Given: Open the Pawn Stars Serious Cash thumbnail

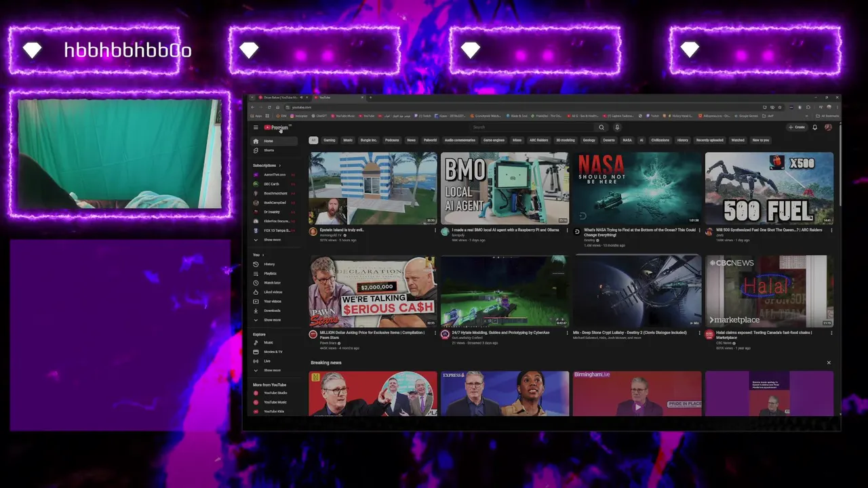Looking at the screenshot, I should 373,291.
